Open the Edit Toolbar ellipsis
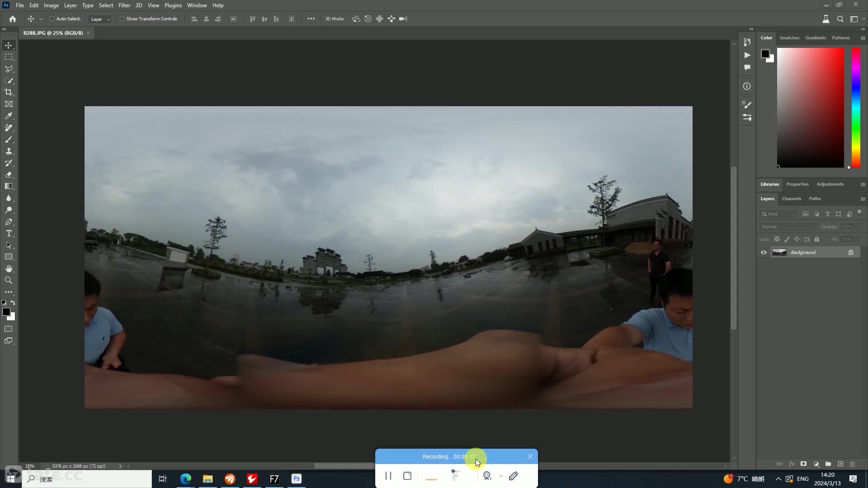The height and width of the screenshot is (488, 868). pyautogui.click(x=9, y=292)
